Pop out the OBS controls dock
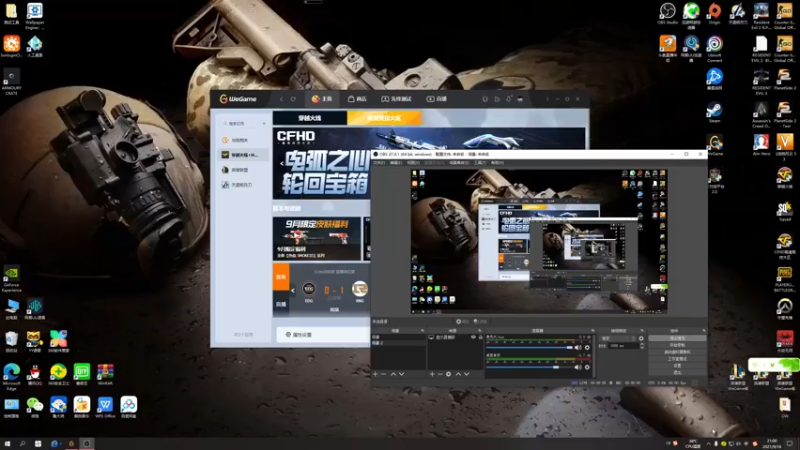Viewport: 800px width, 450px height. tap(704, 331)
